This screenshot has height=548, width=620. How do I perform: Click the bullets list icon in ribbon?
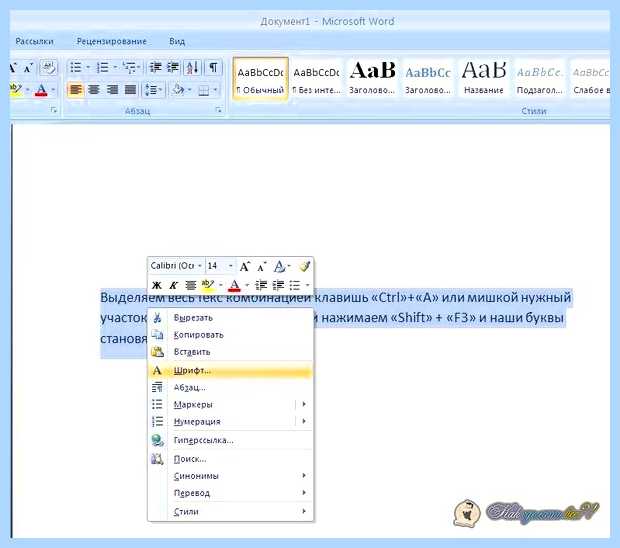(75, 67)
